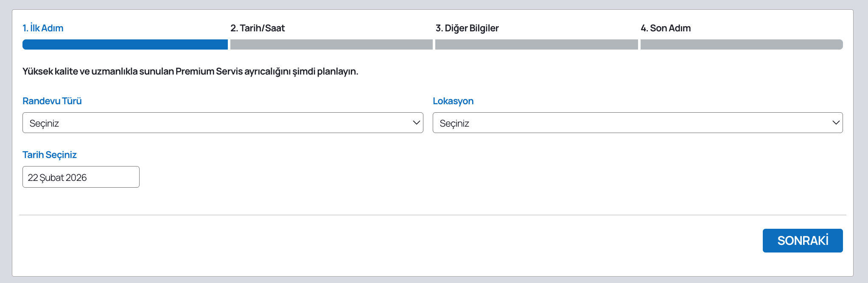Go to the '2. Tarih/Saat' step
This screenshot has height=283, width=868.
[258, 28]
